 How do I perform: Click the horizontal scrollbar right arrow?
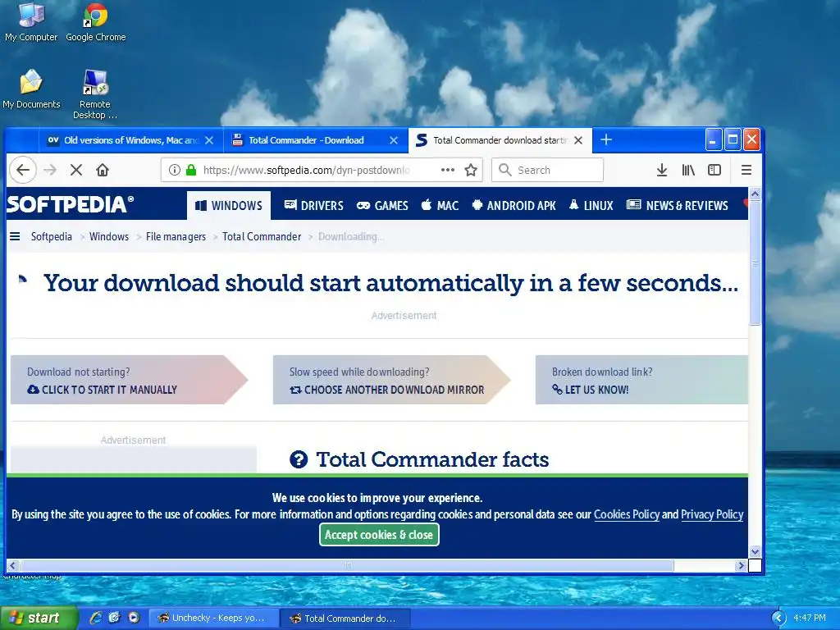tap(741, 565)
